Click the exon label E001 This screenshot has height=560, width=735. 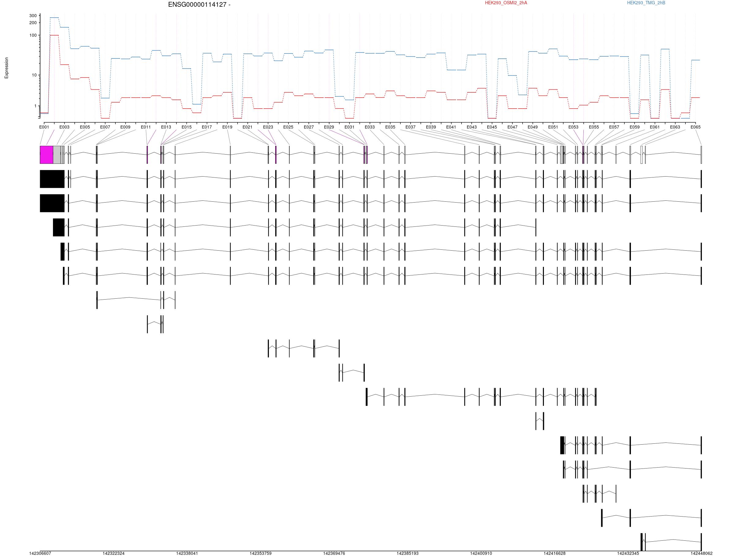click(44, 127)
